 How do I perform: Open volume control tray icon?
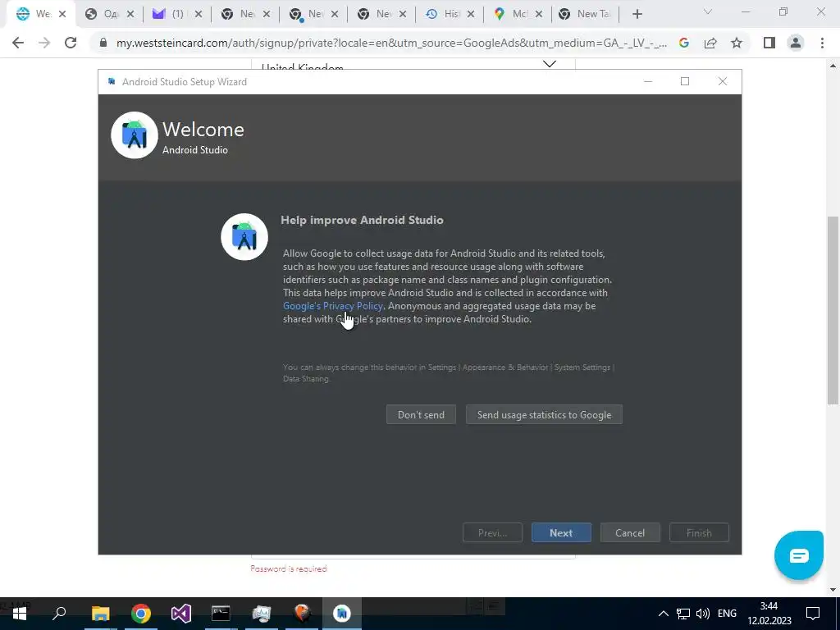click(703, 614)
